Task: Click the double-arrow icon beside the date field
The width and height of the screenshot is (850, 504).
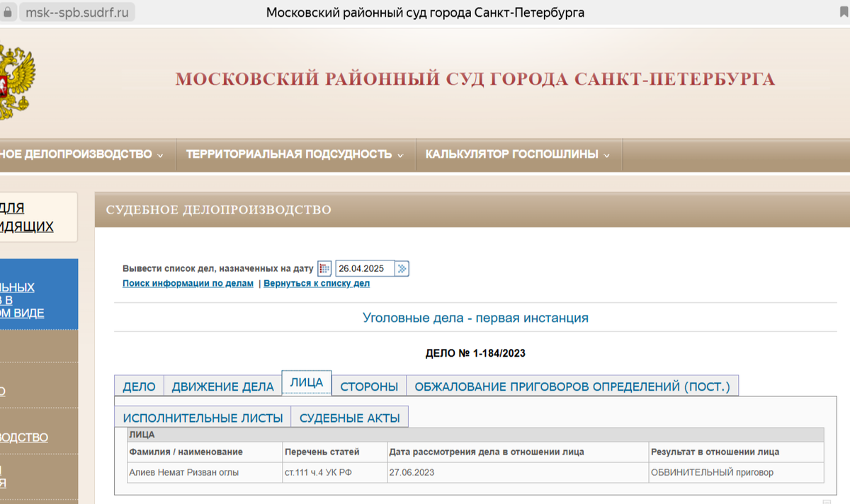Action: (402, 268)
